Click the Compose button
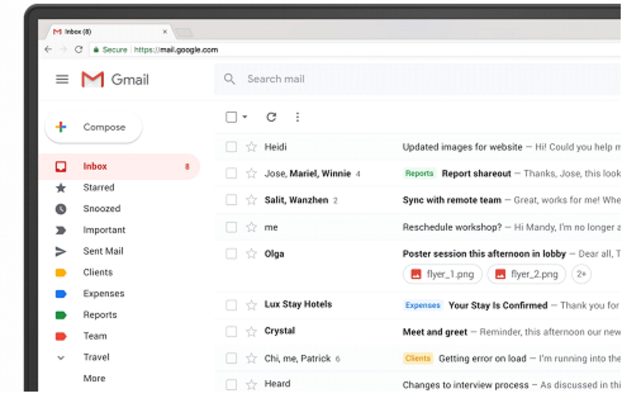 pos(93,128)
